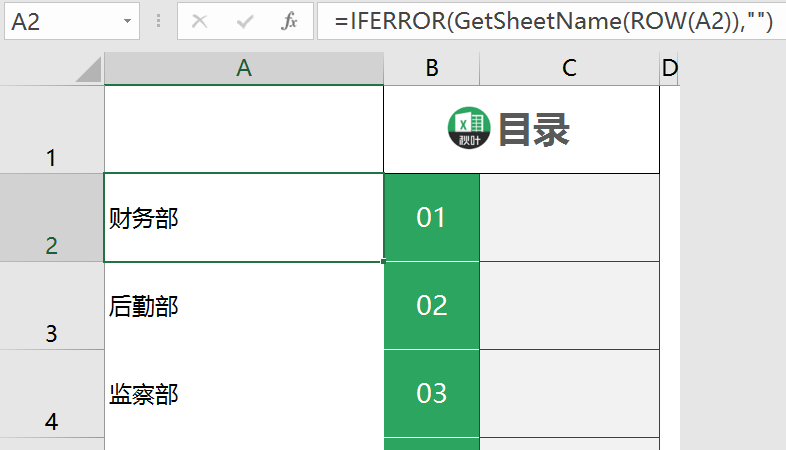The height and width of the screenshot is (450, 786).
Task: Click the Cancel (X) formula bar icon
Action: 200,21
